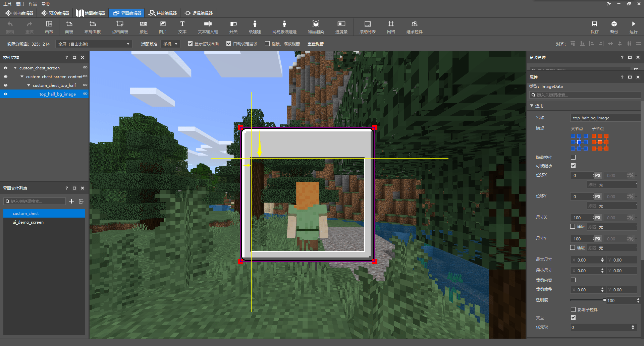Collapse the custom_chest_screen_content tree node
Viewport: 644px width, 346px height.
22,76
